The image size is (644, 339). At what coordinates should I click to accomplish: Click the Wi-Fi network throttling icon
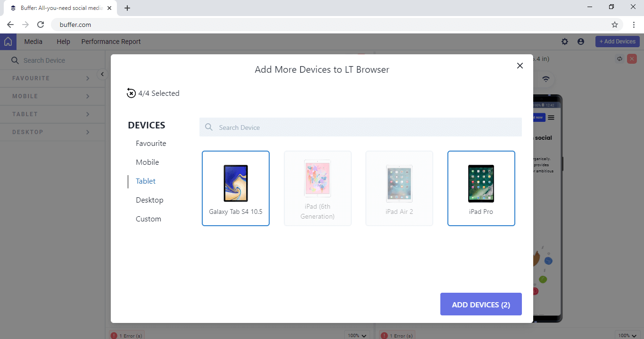click(x=546, y=79)
